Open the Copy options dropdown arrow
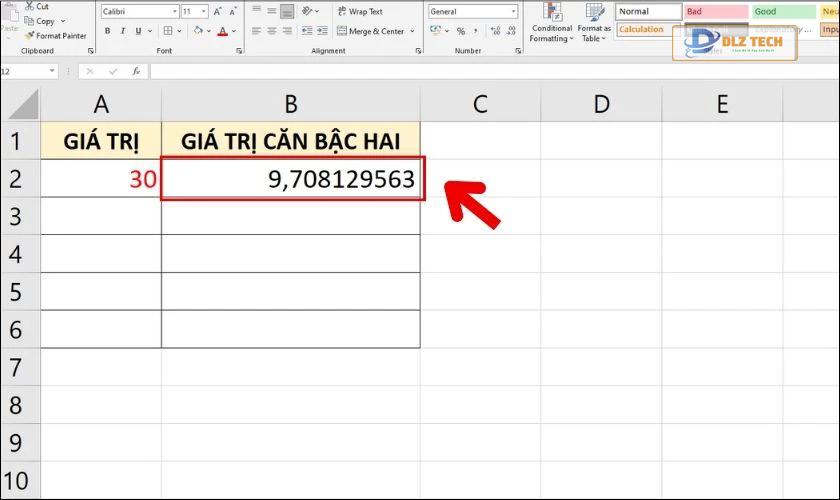Viewport: 840px width, 500px height. (x=63, y=21)
